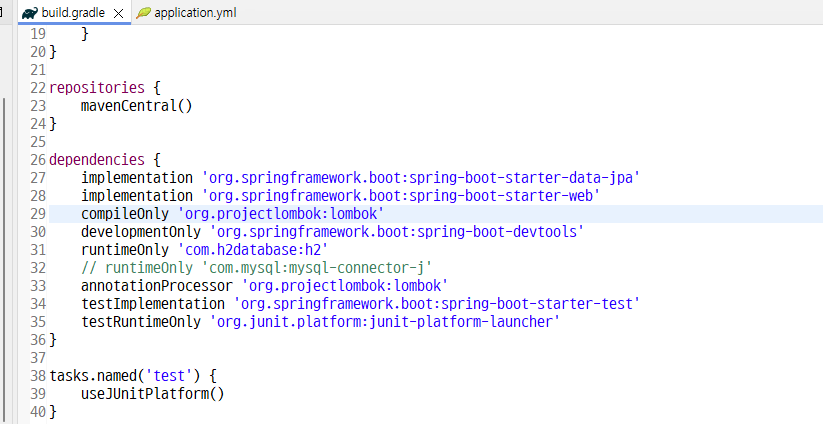
Task: Click the runtimeOnly keyword on line 31
Action: tap(125, 250)
